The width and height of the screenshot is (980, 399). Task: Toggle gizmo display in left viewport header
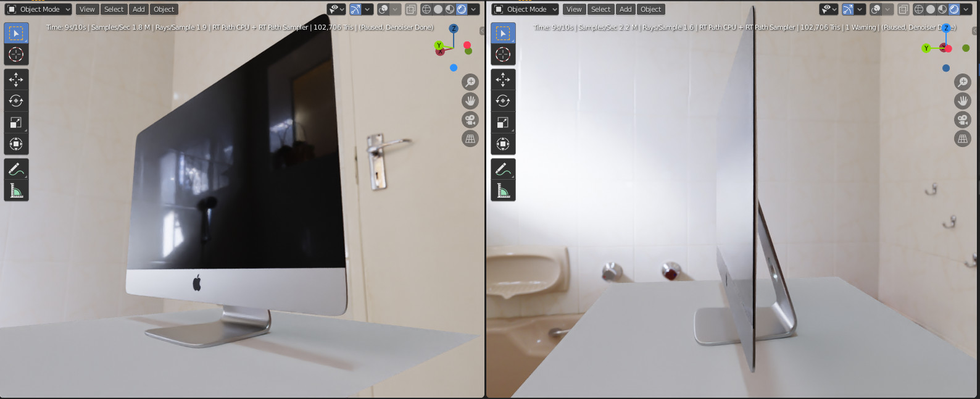pos(355,9)
